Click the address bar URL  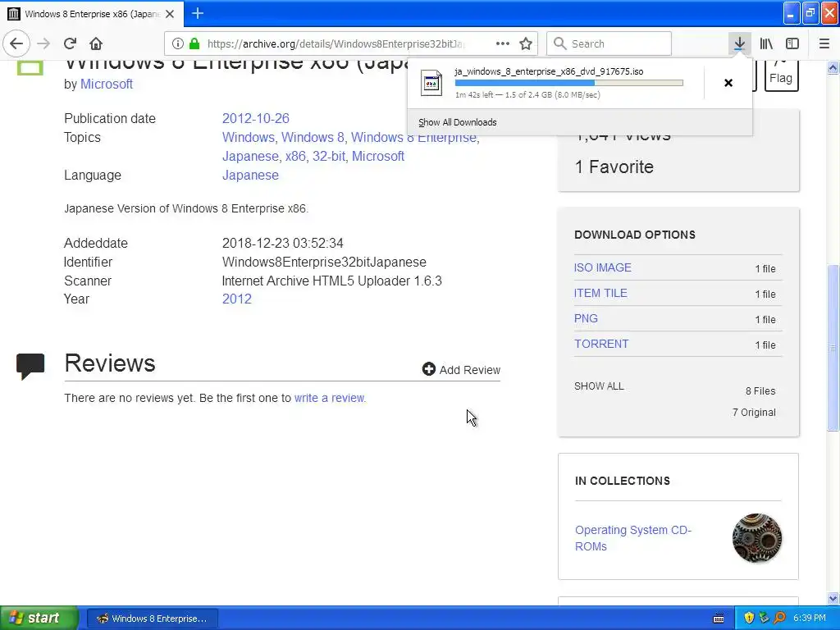[336, 44]
